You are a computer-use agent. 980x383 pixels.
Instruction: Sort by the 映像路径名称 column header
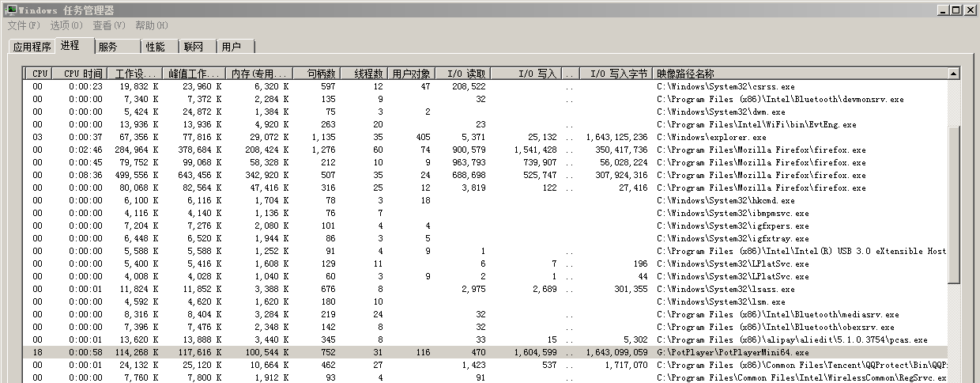pos(801,74)
